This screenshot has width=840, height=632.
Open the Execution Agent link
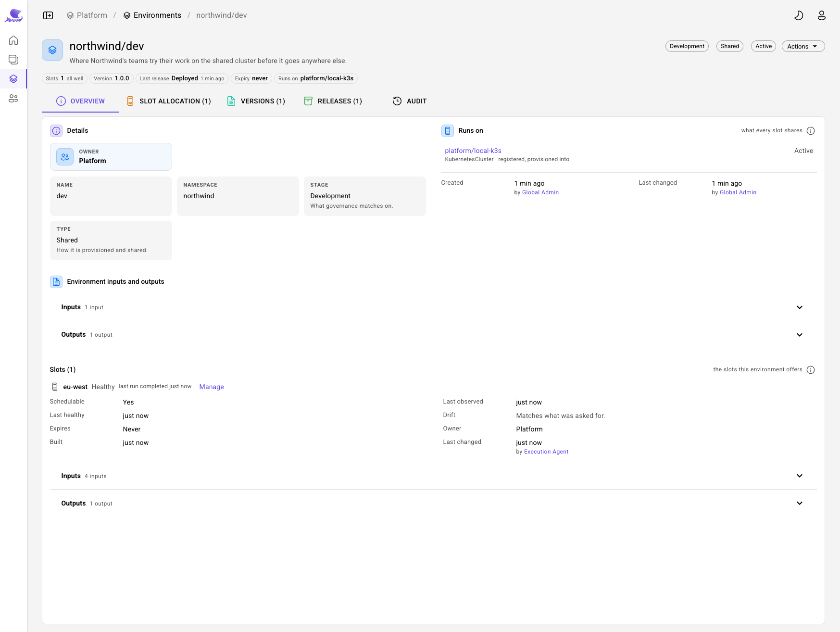point(546,452)
